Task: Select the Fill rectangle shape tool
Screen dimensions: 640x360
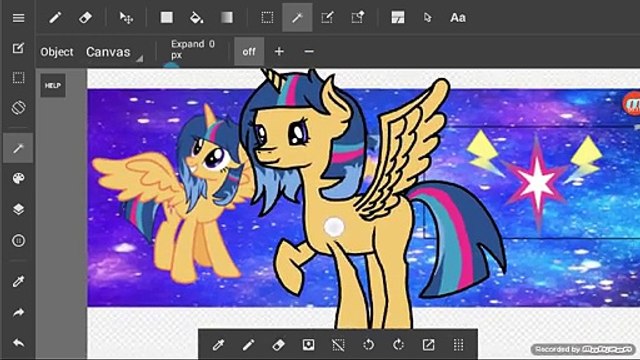Action: pos(167,18)
